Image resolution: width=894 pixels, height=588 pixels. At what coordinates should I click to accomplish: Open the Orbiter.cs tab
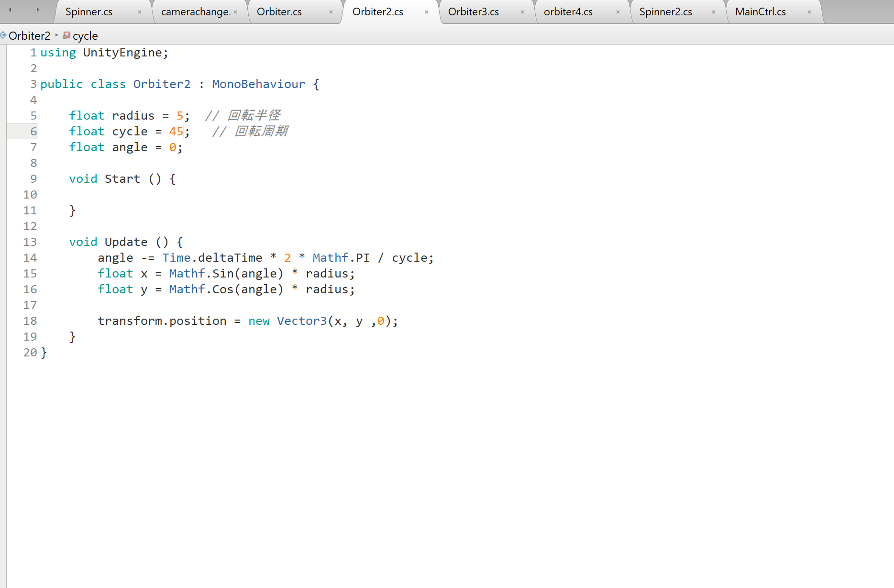pos(279,12)
